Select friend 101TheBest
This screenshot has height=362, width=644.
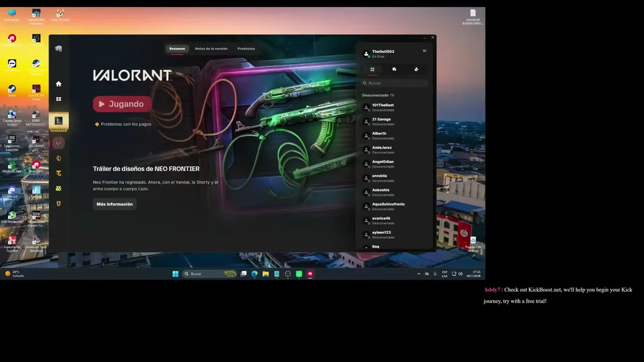[395, 107]
